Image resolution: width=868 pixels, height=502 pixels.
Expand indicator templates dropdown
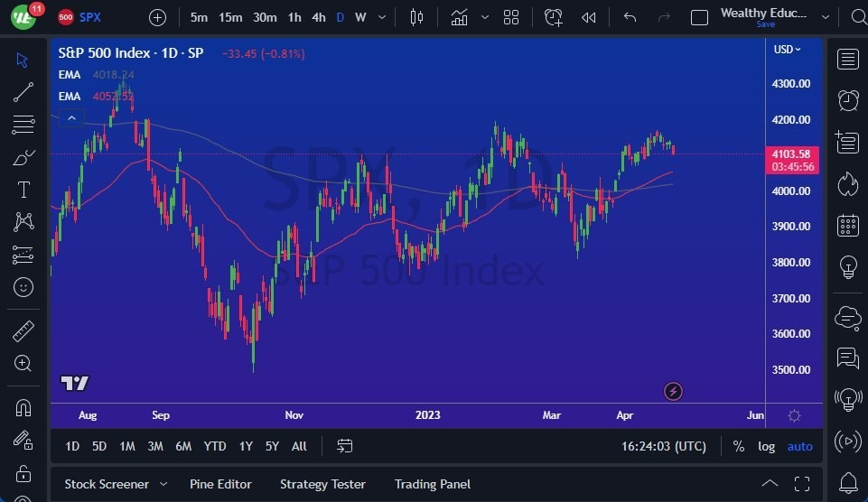[485, 18]
